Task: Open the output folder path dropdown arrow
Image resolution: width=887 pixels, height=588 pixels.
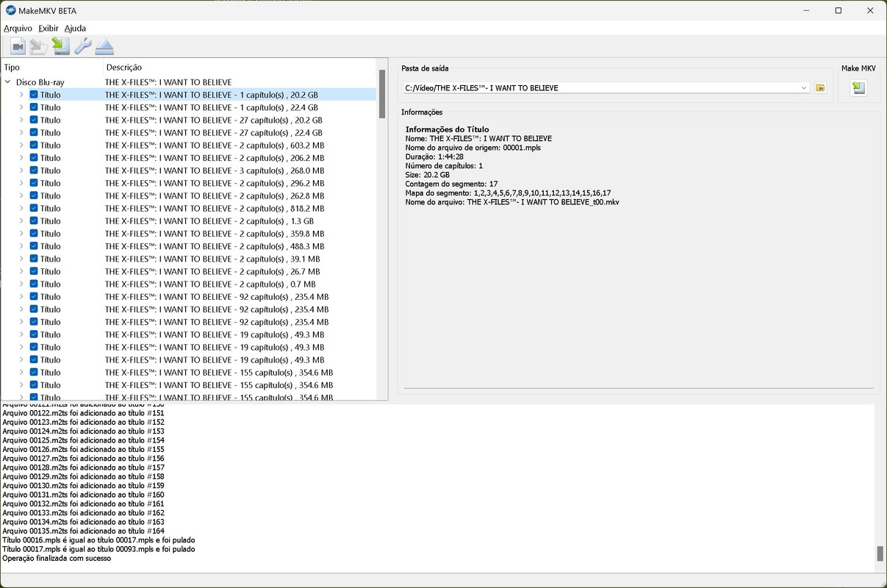Action: [x=804, y=88]
